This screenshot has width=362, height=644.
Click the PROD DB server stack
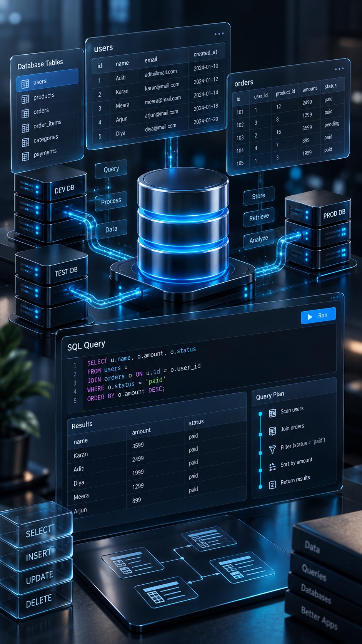click(318, 230)
